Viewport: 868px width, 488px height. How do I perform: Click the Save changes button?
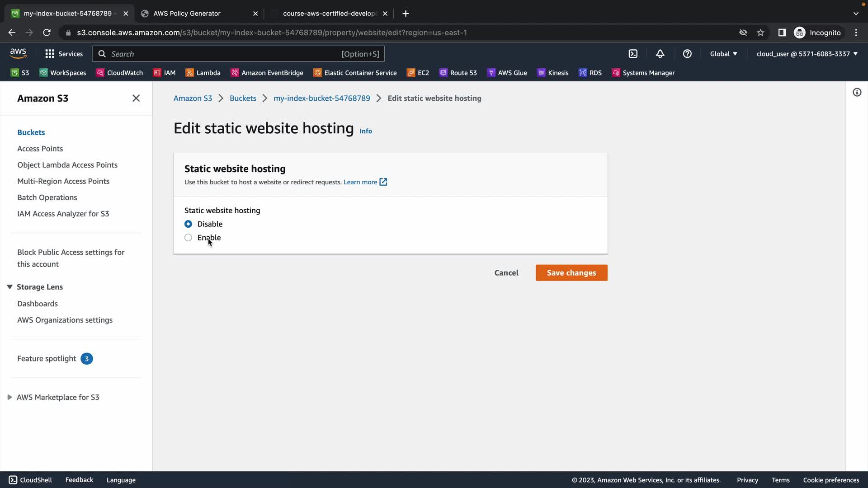tap(571, 272)
